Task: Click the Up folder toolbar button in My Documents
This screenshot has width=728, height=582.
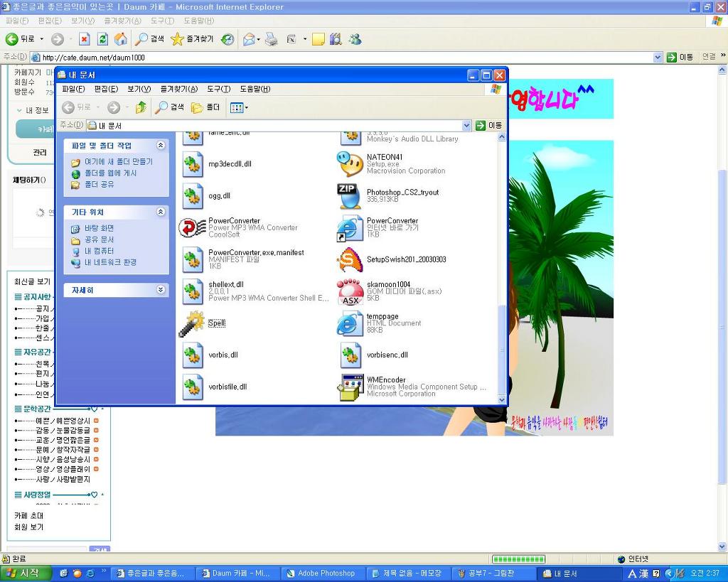Action: 141,107
